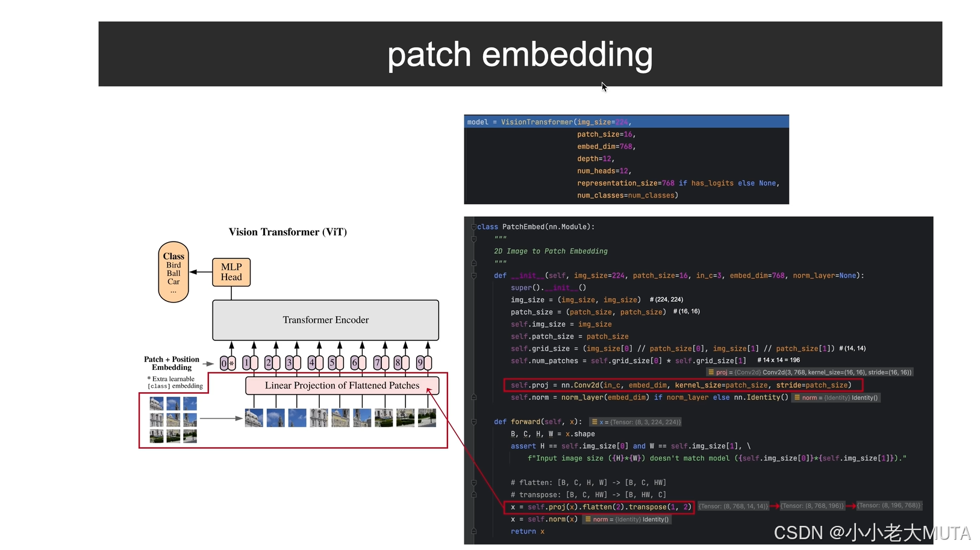Click '2D Image to Patch Embedding' docstring

click(551, 251)
